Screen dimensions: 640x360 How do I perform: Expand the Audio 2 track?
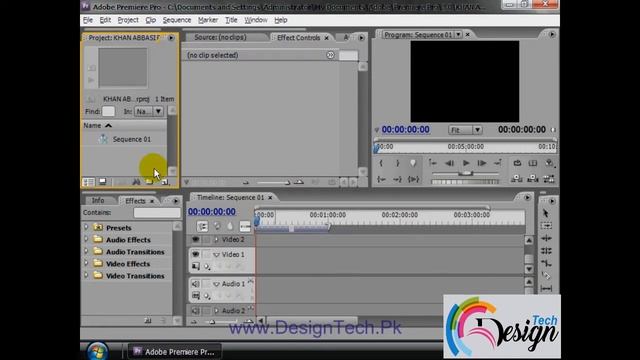(216, 311)
